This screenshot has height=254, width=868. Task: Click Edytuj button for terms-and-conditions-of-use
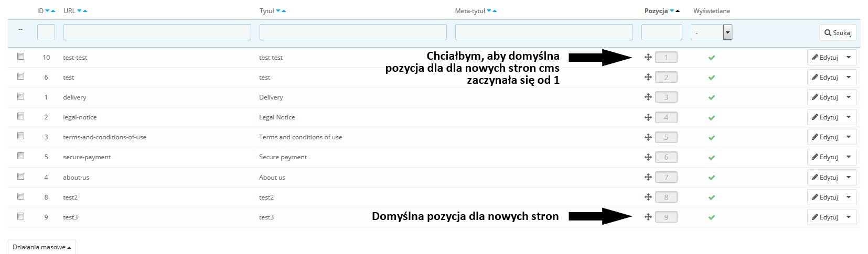click(825, 137)
